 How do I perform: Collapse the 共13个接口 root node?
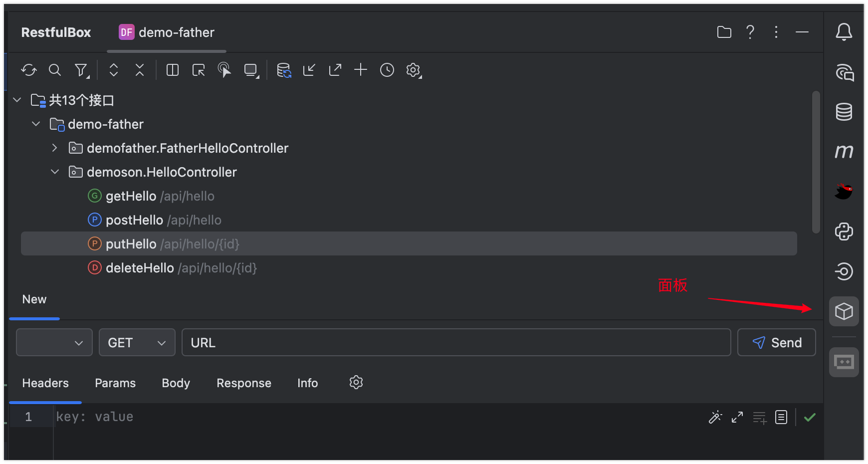click(x=17, y=100)
